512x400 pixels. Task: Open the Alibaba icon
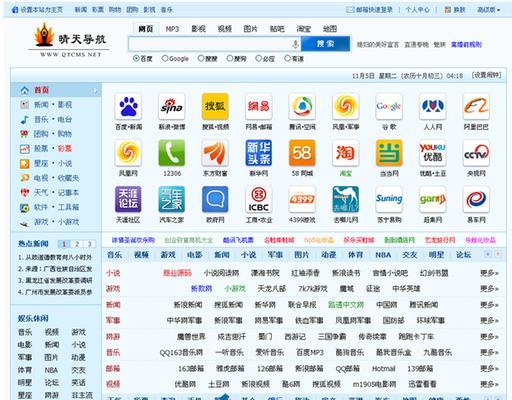coord(476,106)
